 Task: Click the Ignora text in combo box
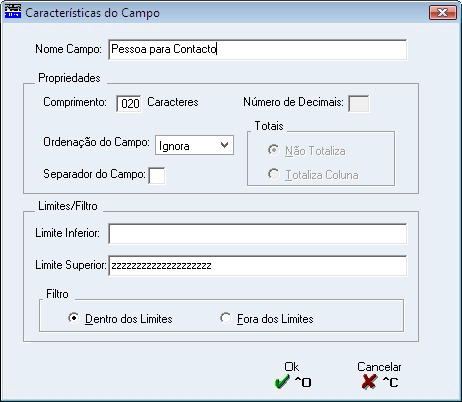tap(174, 146)
